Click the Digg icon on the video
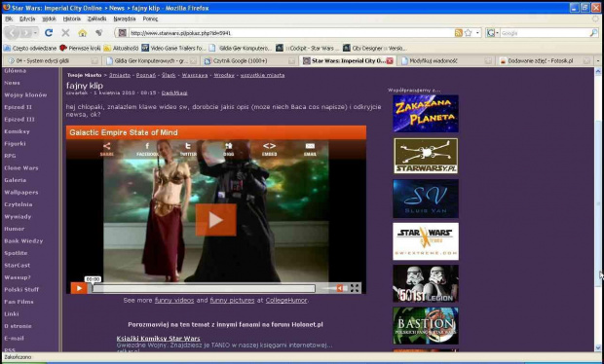The image size is (604, 364). pos(228,149)
